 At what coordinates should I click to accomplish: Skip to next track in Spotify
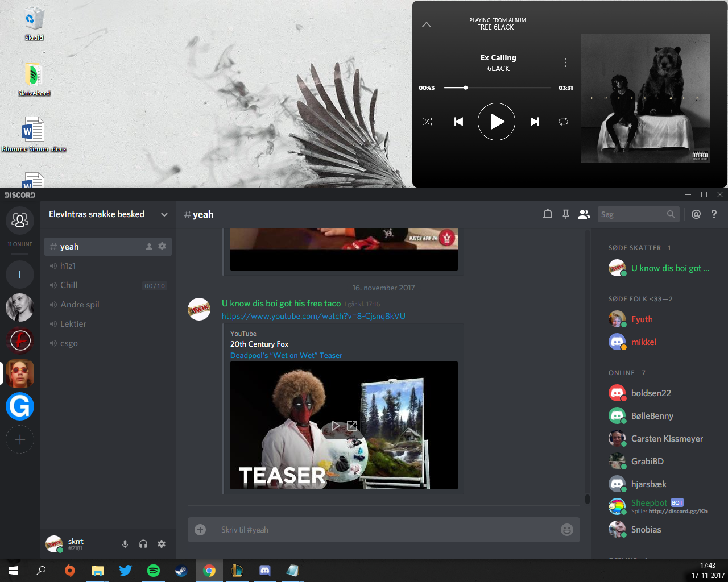pos(535,122)
